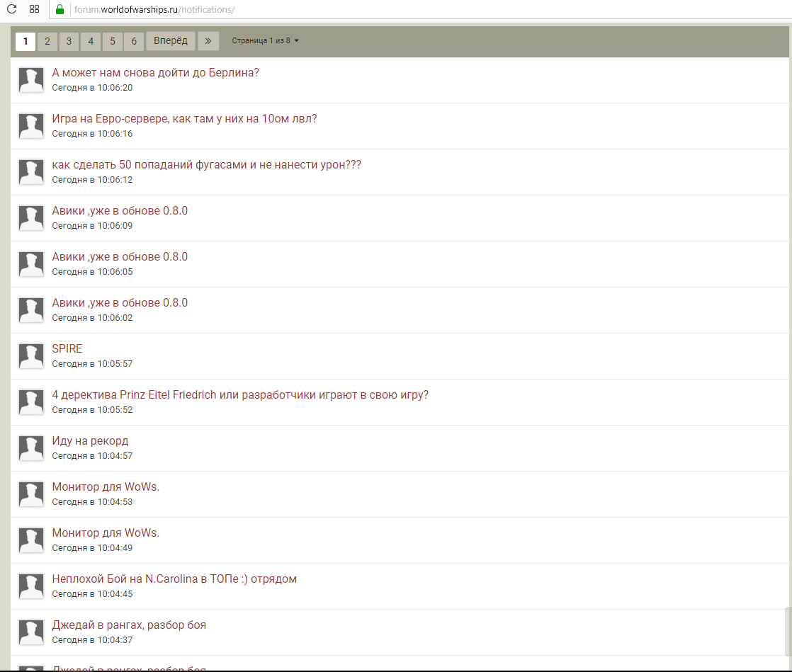Switch to page 4 in pagination
The width and height of the screenshot is (792, 672).
coord(91,41)
